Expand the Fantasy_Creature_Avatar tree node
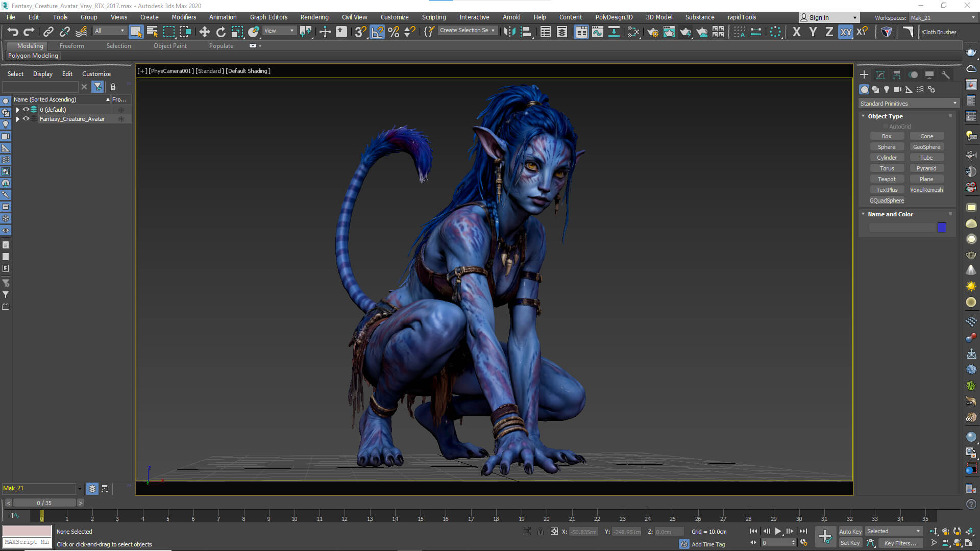Screen dimensions: 980x551 pos(18,119)
